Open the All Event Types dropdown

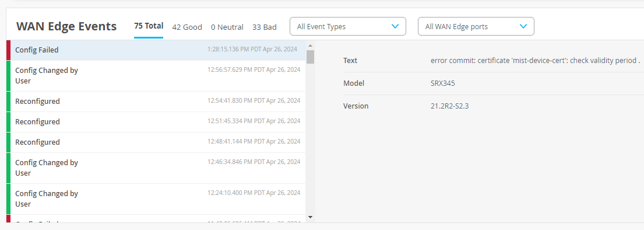coord(348,26)
